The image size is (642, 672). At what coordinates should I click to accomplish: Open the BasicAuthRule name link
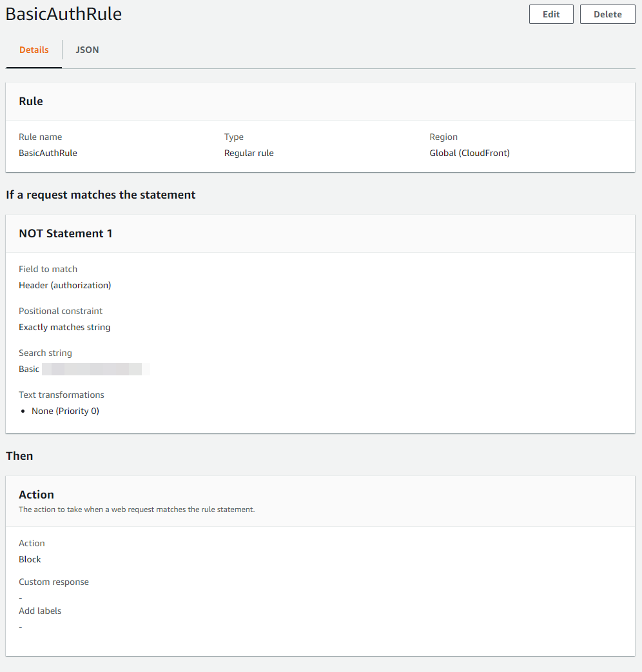tap(48, 153)
